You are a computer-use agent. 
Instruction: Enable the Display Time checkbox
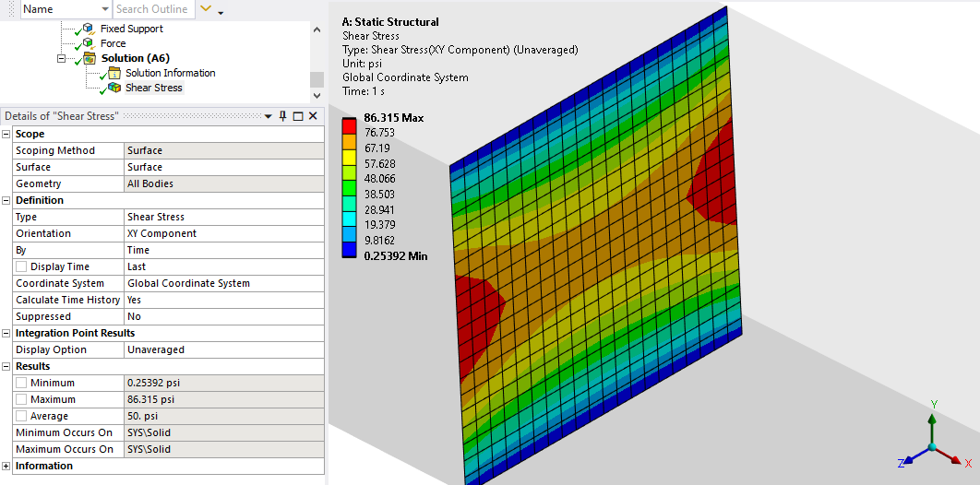(x=21, y=266)
